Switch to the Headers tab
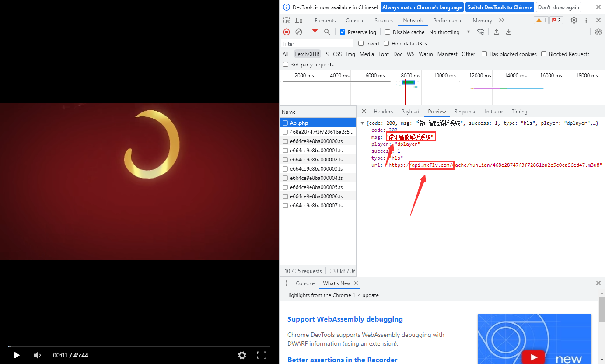605x364 pixels. tap(383, 112)
